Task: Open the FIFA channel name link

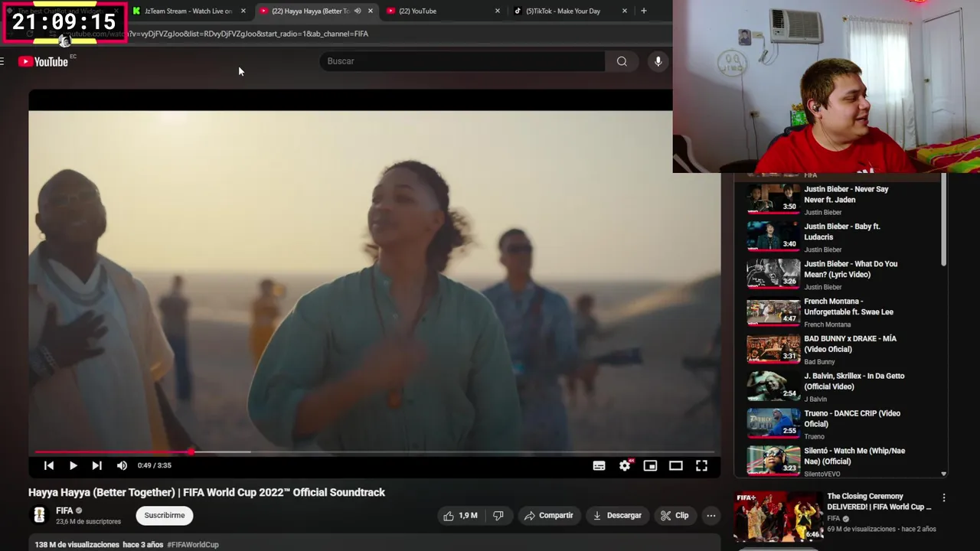Action: 64,510
